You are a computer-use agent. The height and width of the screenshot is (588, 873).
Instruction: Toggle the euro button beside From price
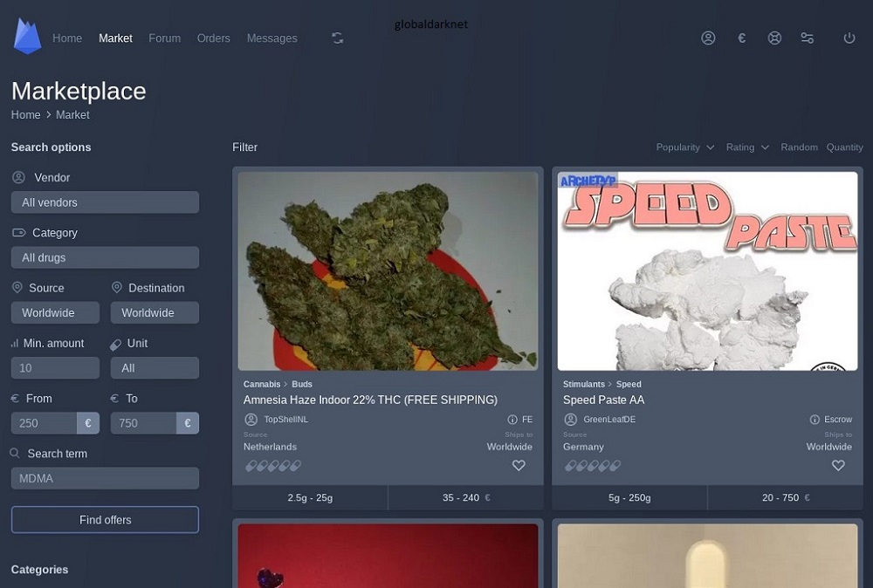pos(88,423)
